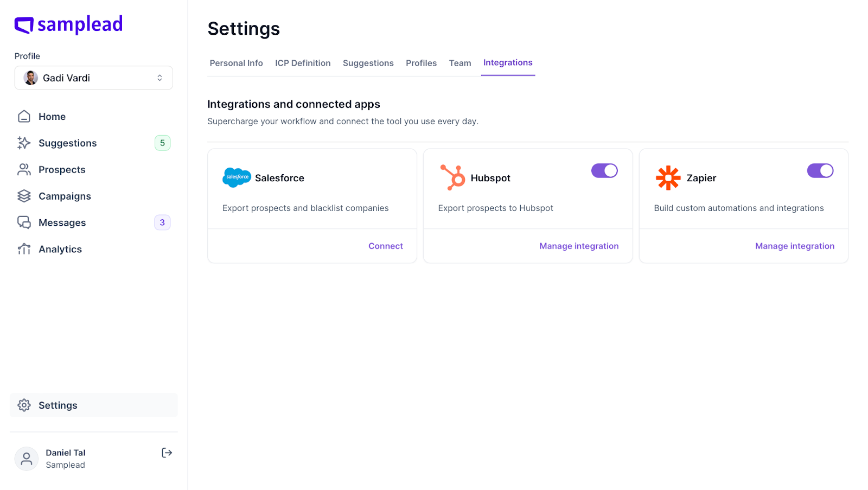This screenshot has height=490, width=868.
Task: Manage integration for Zapier
Action: pos(795,246)
